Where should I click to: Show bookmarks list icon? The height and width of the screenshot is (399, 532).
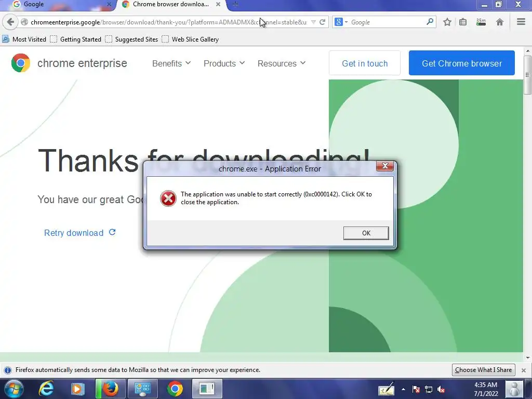(x=463, y=22)
